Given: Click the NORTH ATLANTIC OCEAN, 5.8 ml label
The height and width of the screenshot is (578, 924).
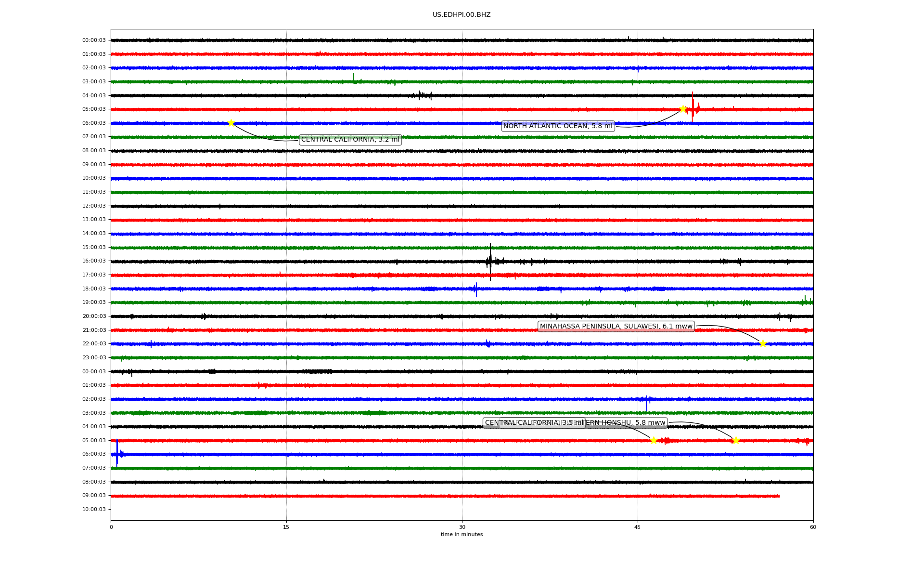Looking at the screenshot, I should 558,126.
